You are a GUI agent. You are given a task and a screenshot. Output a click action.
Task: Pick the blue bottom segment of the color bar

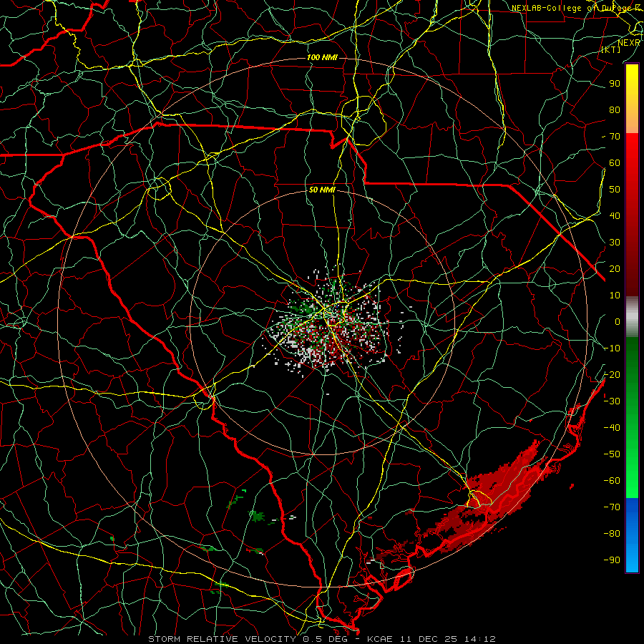[x=632, y=535]
